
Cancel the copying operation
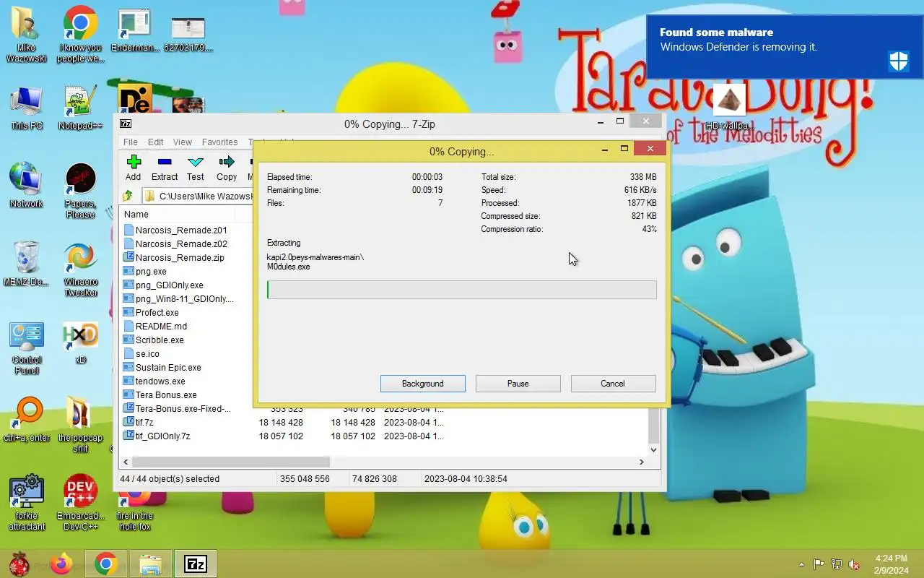[613, 384]
